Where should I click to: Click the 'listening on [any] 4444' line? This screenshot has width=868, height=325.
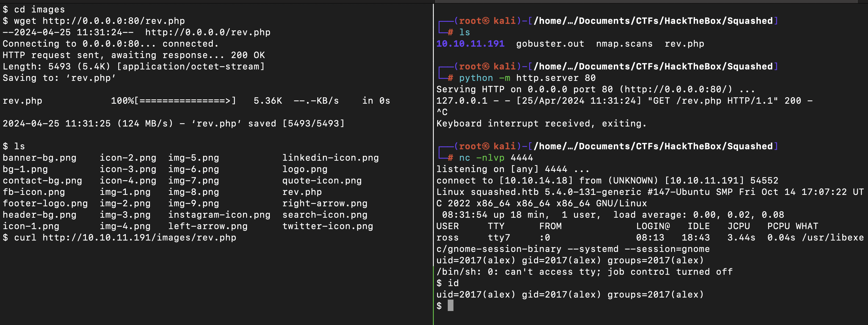click(x=513, y=169)
